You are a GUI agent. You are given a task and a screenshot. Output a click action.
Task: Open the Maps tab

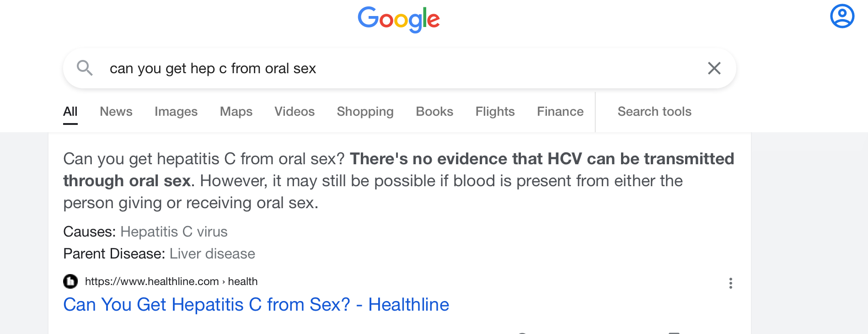pyautogui.click(x=236, y=111)
